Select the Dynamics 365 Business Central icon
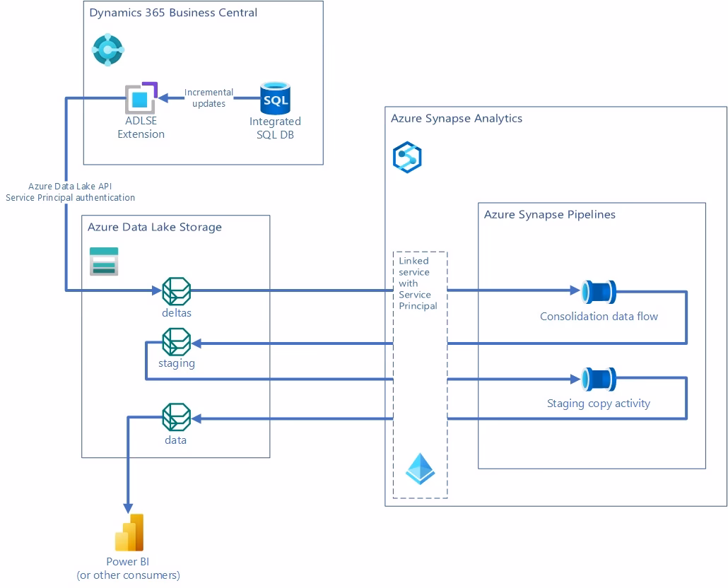Screen dimensions: 728x588 107,49
